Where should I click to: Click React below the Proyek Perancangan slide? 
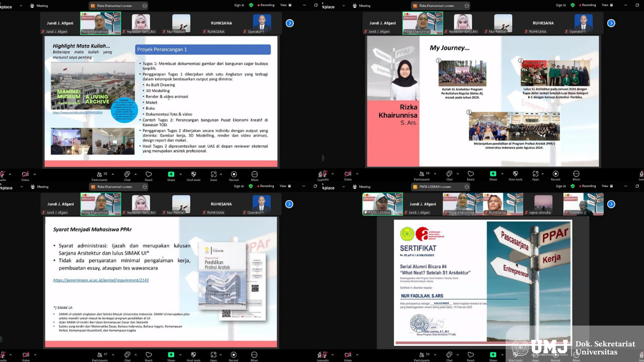point(148,176)
